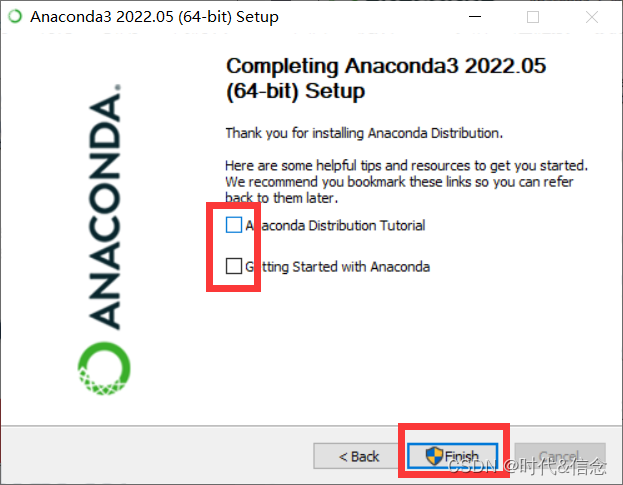The image size is (623, 485).
Task: Click the Thank you for installing text
Action: (x=364, y=133)
